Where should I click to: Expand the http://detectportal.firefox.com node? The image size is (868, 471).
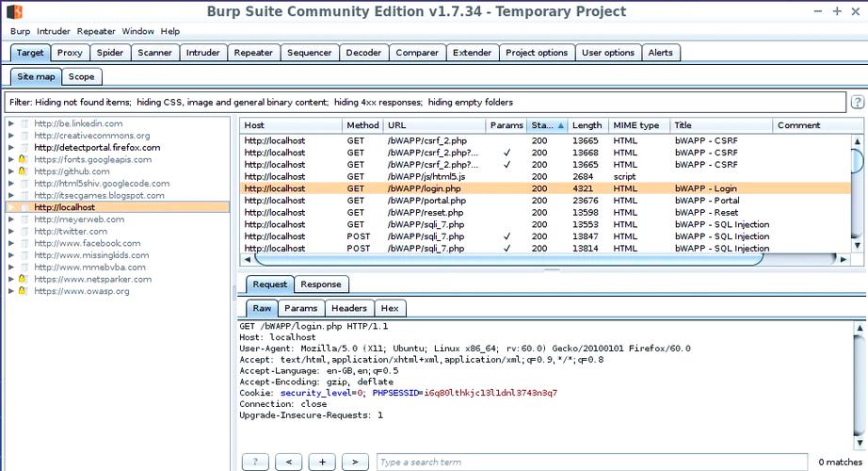11,147
